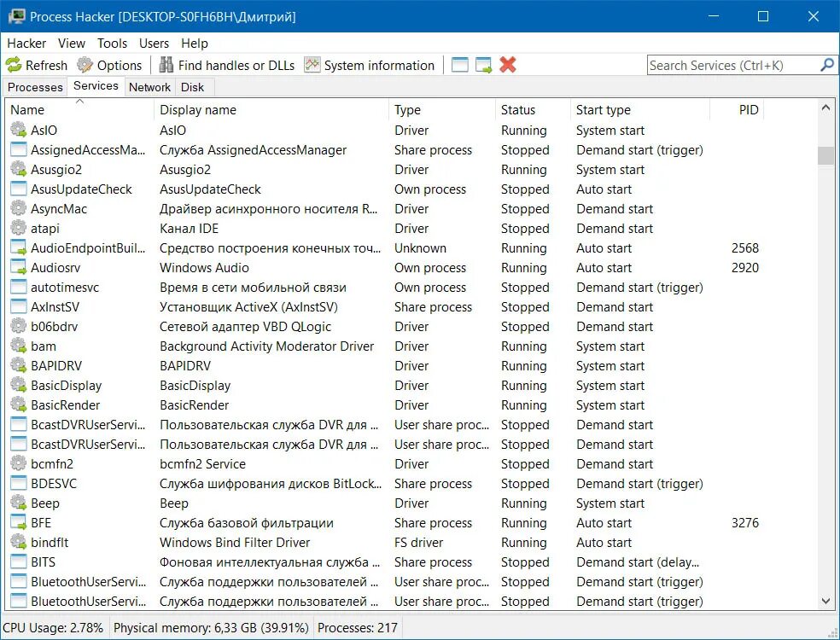Click the icon of AudioEndpointBuil... service
The width and height of the screenshot is (840, 640).
point(18,247)
